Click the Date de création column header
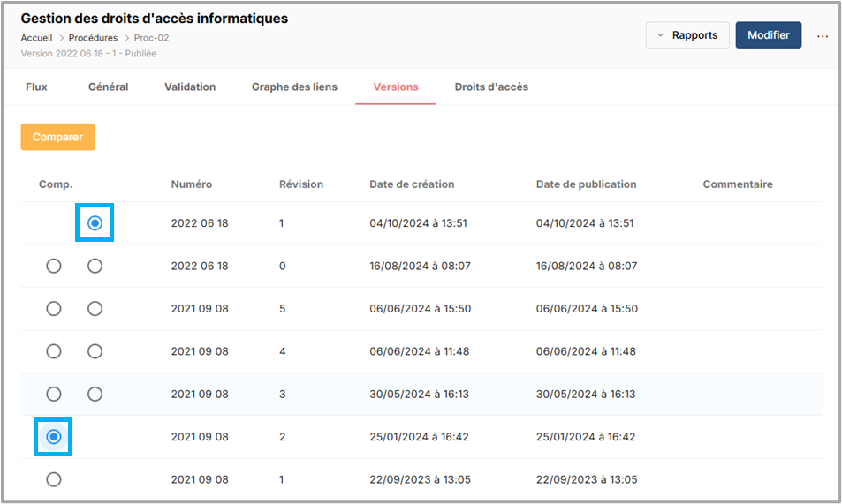Image resolution: width=842 pixels, height=504 pixels. pyautogui.click(x=412, y=184)
